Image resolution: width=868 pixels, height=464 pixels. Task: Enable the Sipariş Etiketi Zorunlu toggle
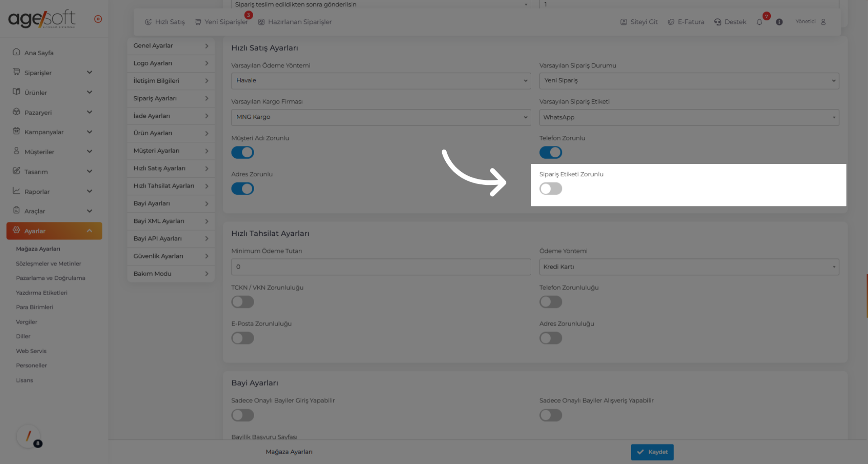coord(551,189)
